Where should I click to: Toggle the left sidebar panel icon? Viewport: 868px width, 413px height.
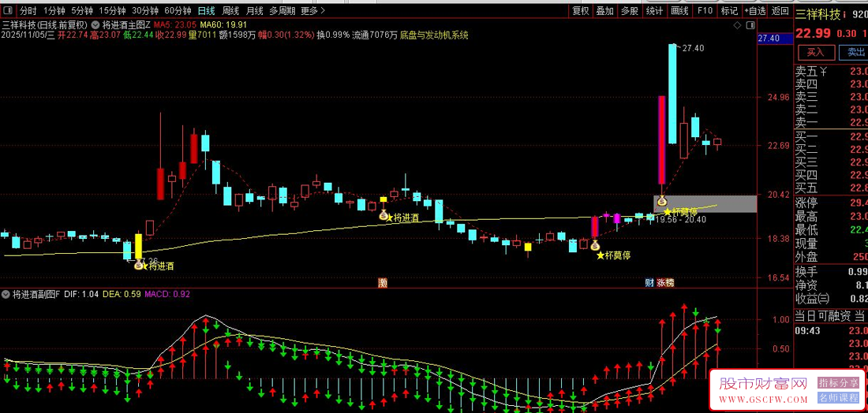tap(9, 10)
